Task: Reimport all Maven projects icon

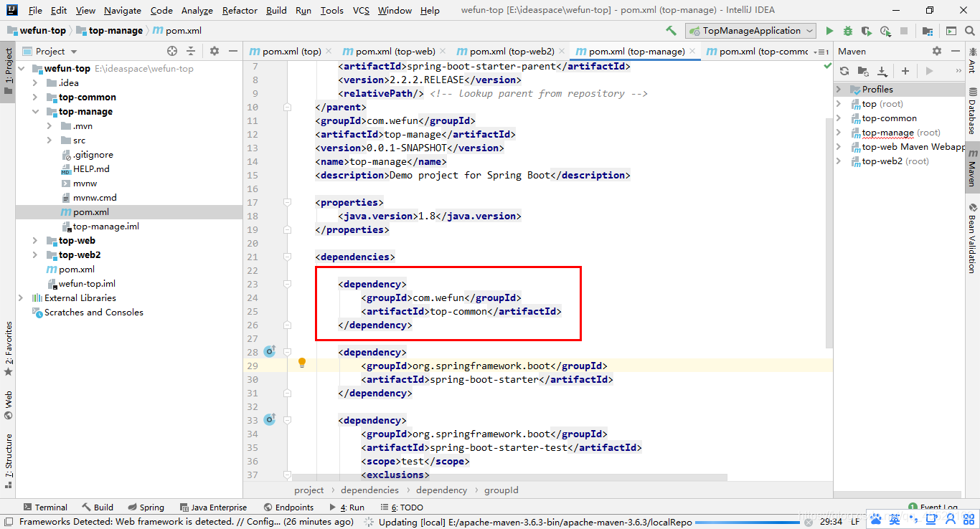Action: point(844,71)
